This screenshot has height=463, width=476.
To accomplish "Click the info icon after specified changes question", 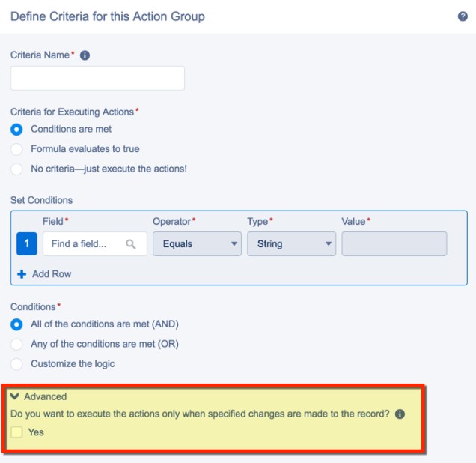I will coord(400,414).
